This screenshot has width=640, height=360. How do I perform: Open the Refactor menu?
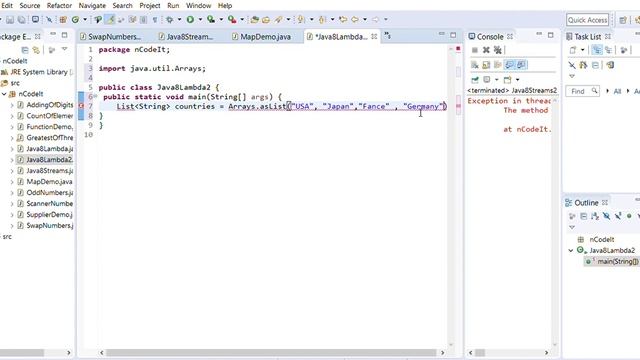click(59, 6)
